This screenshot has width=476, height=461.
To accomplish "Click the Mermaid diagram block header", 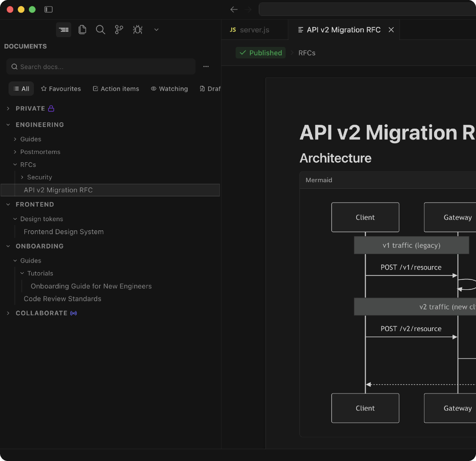I will (388, 180).
